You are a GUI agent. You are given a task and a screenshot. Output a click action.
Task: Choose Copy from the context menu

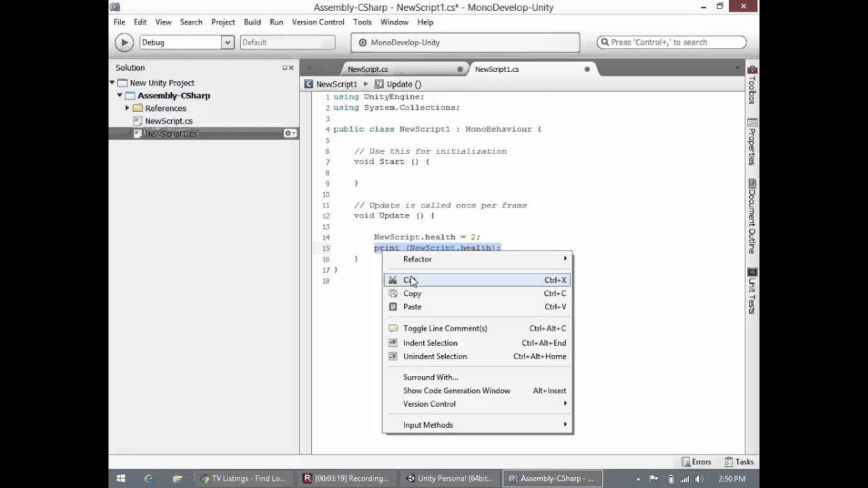(x=478, y=293)
